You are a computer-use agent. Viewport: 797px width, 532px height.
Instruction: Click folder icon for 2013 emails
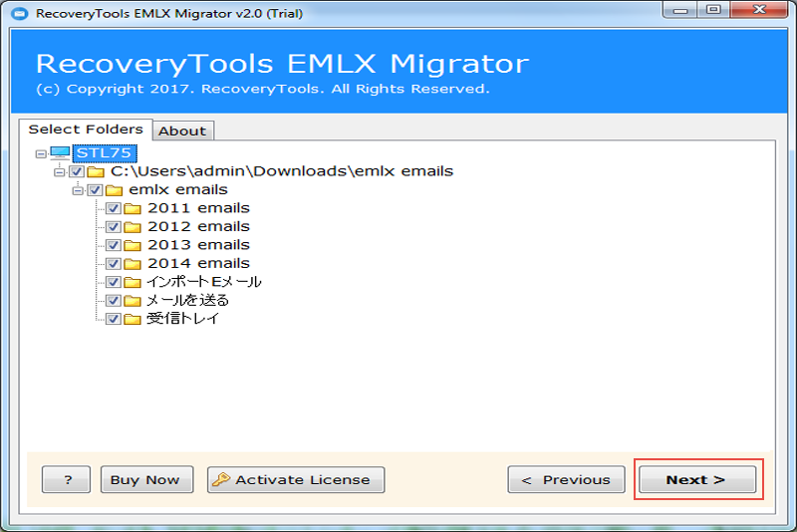pos(133,245)
